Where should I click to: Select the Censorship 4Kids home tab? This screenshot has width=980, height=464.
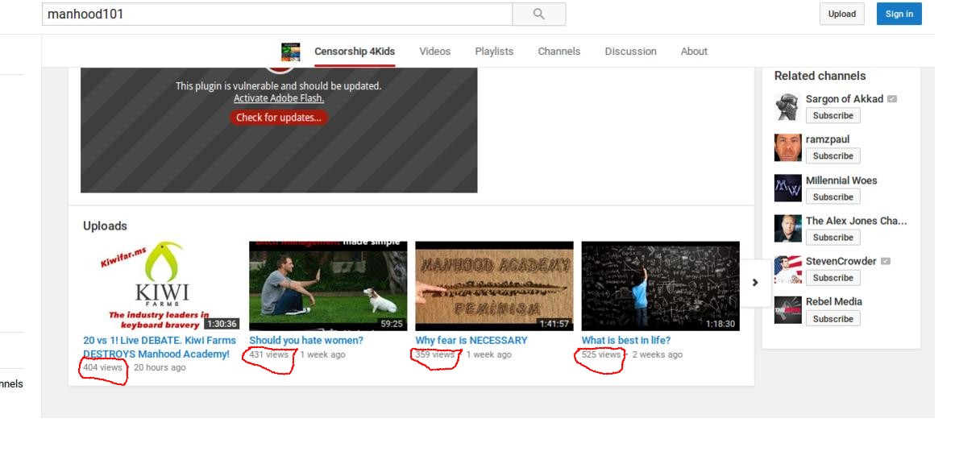click(x=355, y=52)
